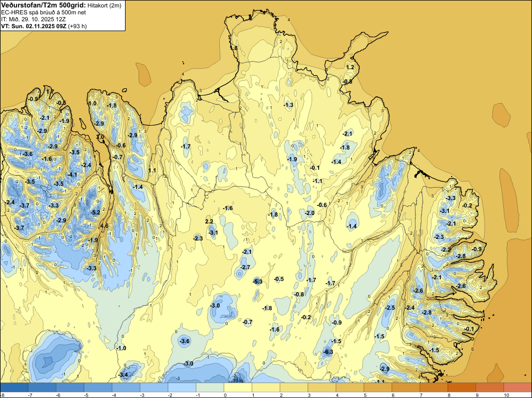Select legend color between 2 and 3

pyautogui.click(x=294, y=387)
